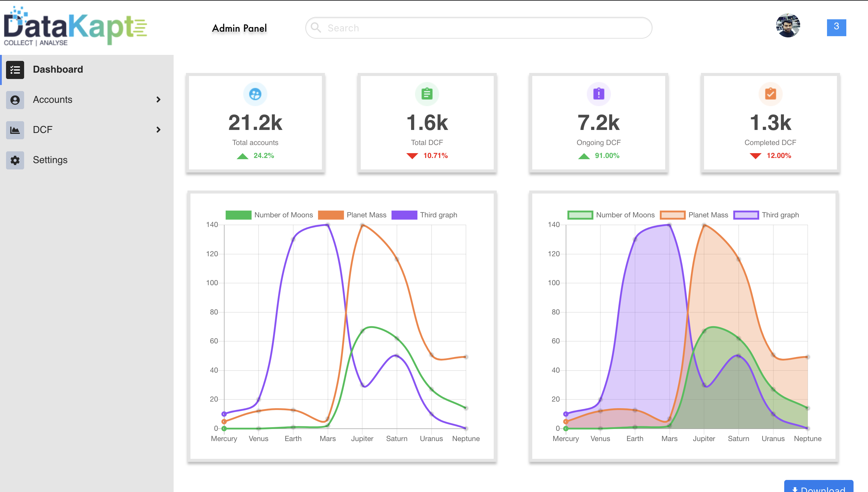Expand the DCF submenu chevron
868x492 pixels.
(159, 129)
